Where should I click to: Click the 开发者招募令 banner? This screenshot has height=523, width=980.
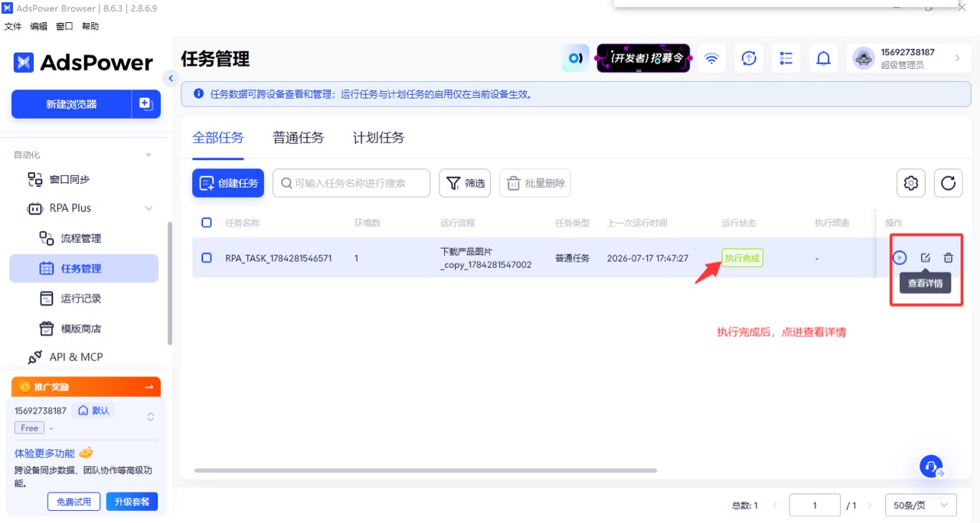[643, 58]
